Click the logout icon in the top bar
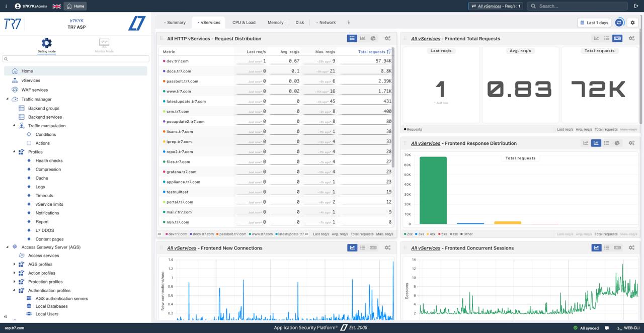Viewport: 644px width, 333px height. (636, 6)
